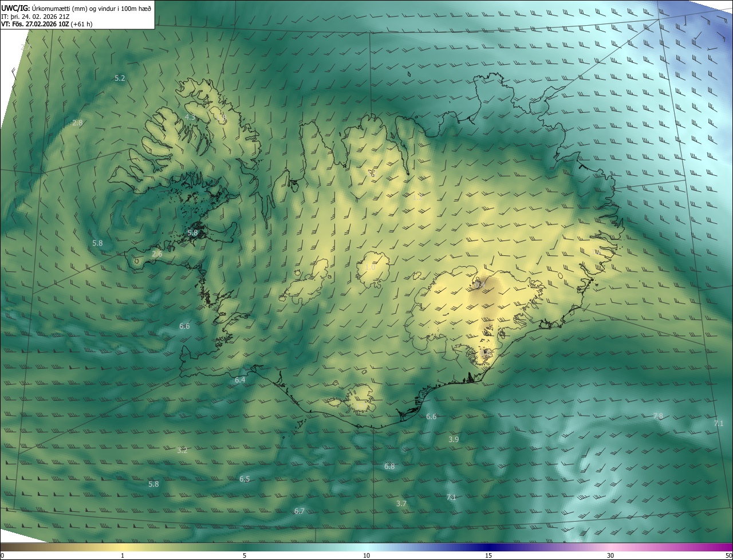Image resolution: width=733 pixels, height=560 pixels.
Task: Click the 15 tick on the color scale
Action: tap(488, 555)
